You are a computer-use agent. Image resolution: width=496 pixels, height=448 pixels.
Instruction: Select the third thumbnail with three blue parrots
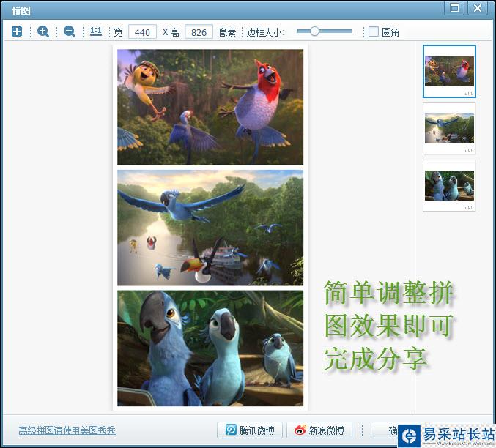tap(449, 186)
